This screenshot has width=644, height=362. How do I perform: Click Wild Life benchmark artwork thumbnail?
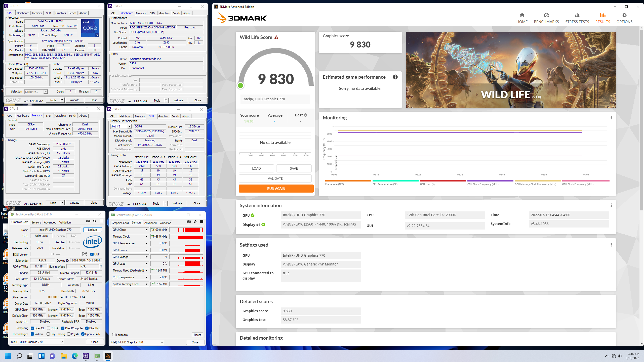[511, 70]
